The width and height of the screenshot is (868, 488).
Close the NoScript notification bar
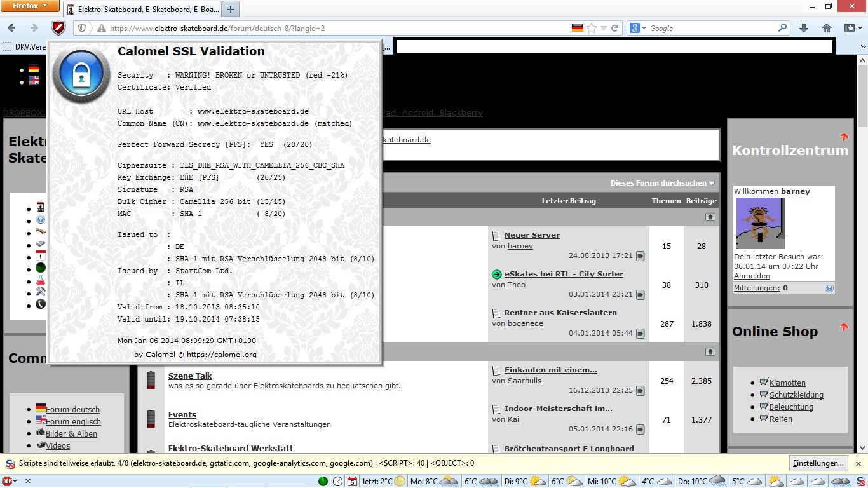(x=858, y=464)
